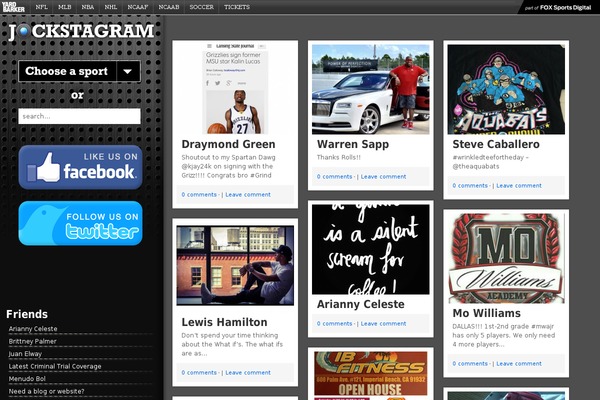The image size is (600, 400).
Task: Open Warren Sapp's Rolls Royce photo
Action: pos(370,89)
